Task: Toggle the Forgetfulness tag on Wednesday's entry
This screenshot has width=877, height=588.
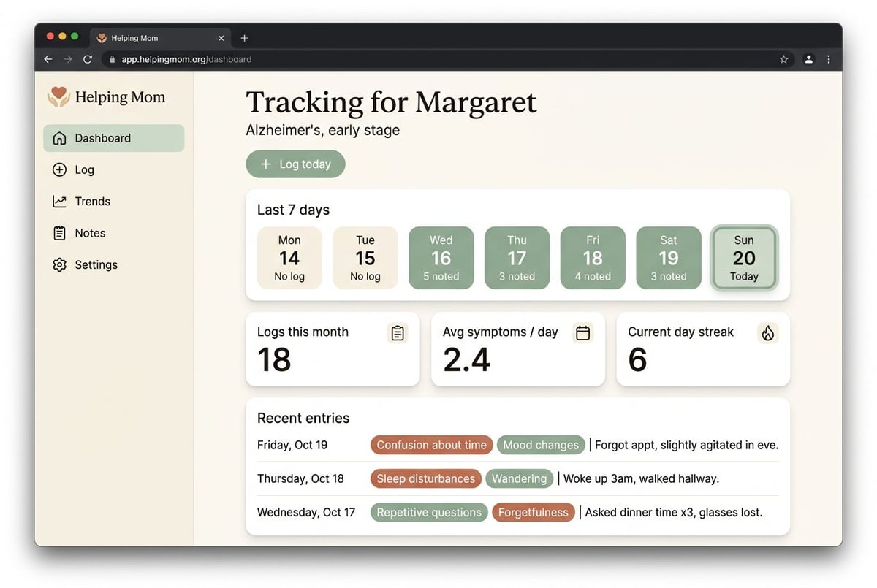Action: click(x=534, y=512)
